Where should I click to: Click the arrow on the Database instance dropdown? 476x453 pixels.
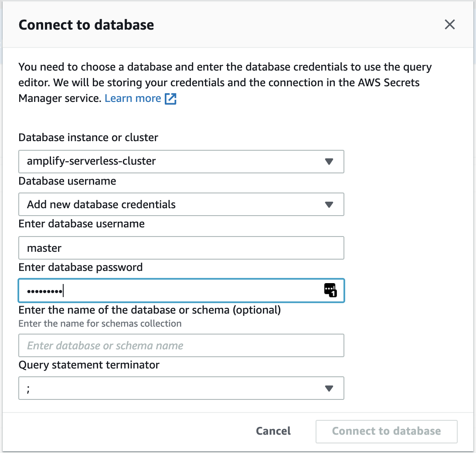(x=329, y=162)
